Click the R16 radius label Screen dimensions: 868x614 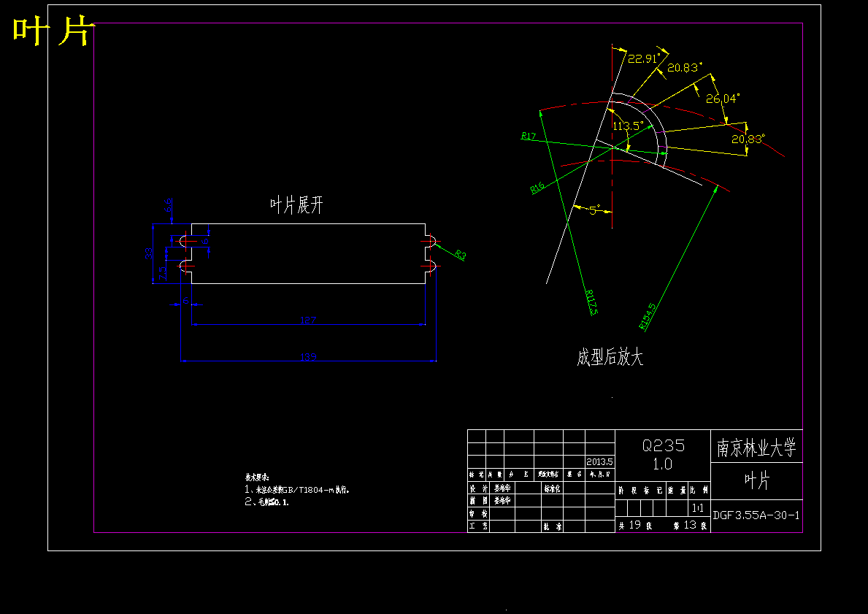coord(537,187)
